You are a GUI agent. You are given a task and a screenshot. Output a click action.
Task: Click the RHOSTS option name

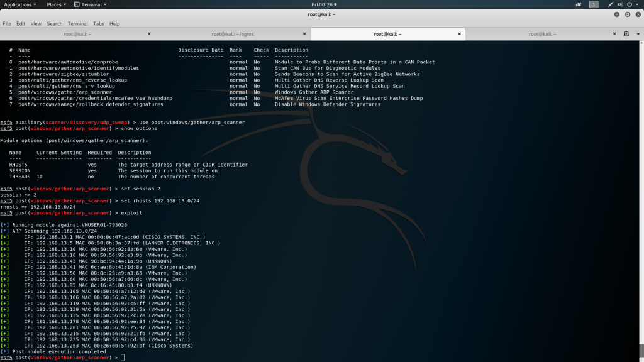[18, 165]
